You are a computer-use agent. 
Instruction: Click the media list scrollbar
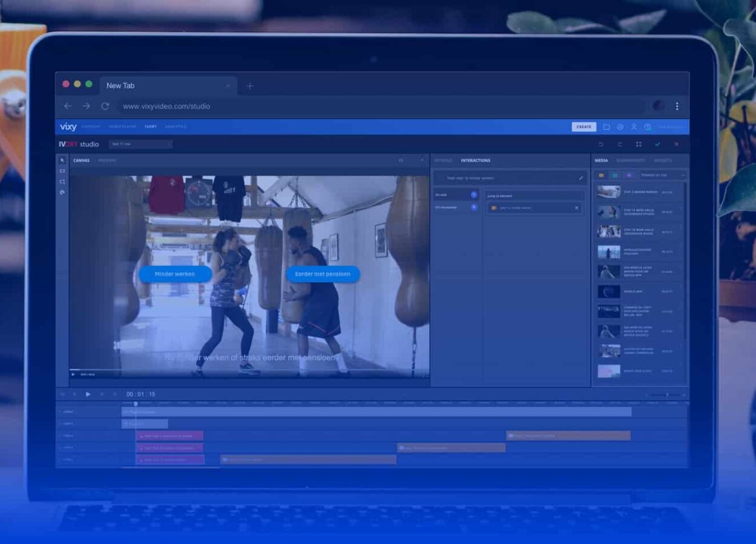685,260
